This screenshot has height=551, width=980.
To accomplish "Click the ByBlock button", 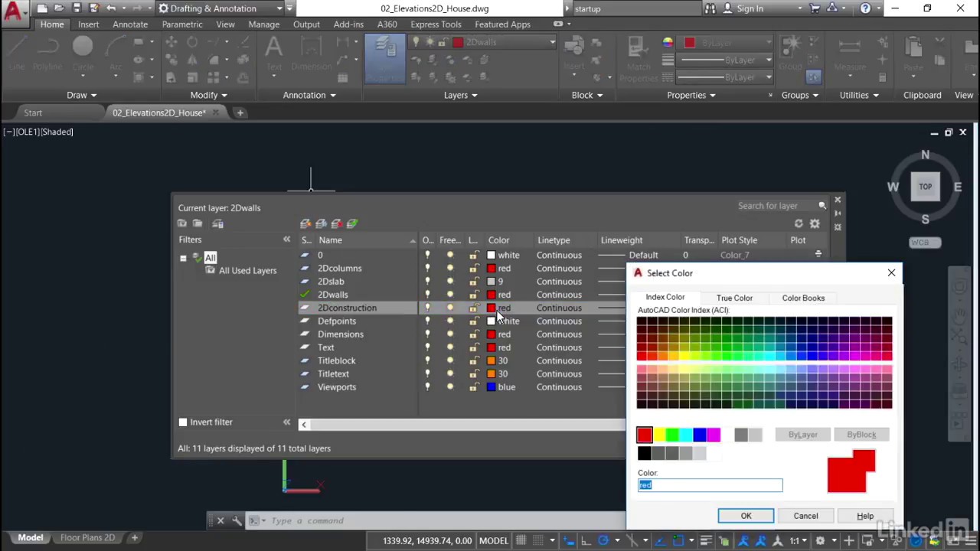I will click(861, 435).
